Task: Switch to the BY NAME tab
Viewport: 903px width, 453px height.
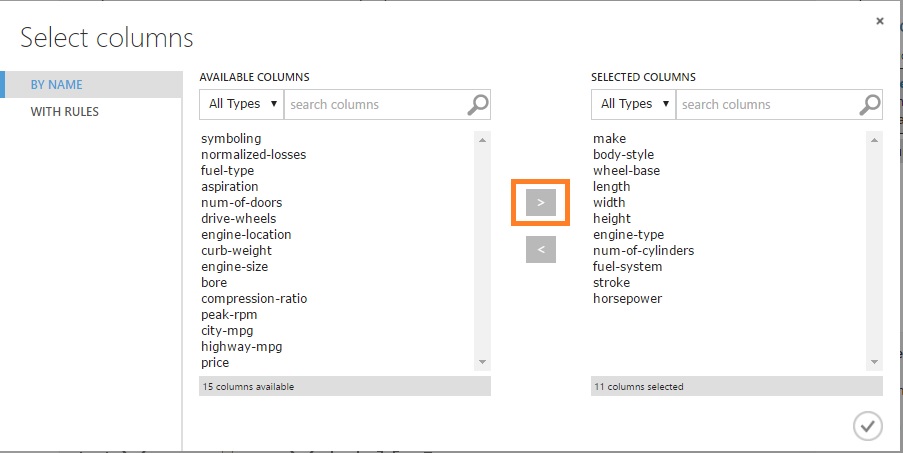Action: click(x=57, y=85)
